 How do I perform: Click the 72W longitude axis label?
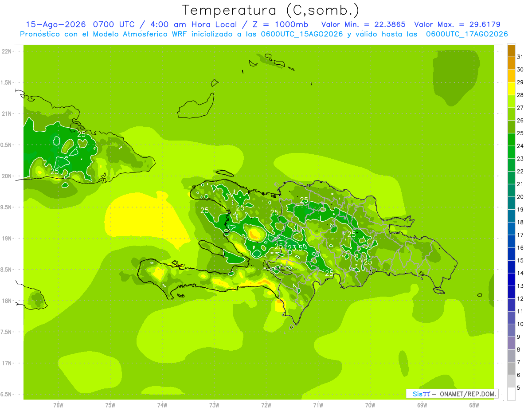[266, 405]
